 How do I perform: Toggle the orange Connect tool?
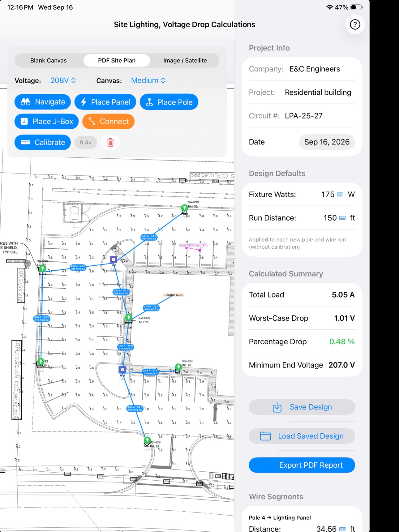click(x=108, y=122)
